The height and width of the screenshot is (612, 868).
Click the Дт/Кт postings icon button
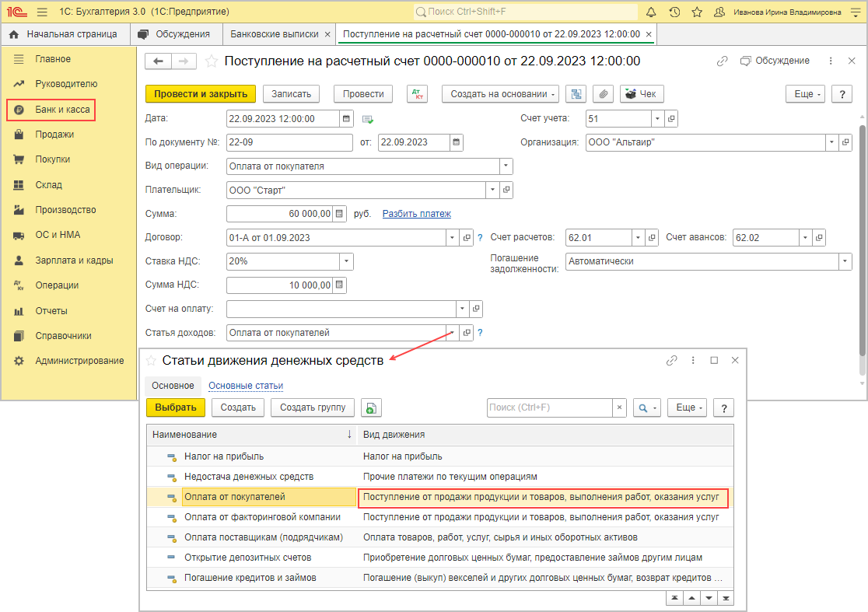coord(418,94)
